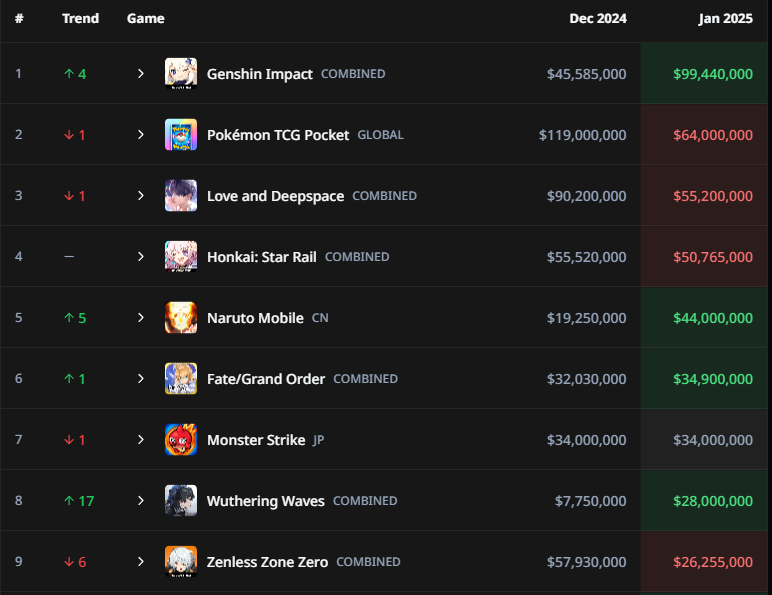Expand the Naruto Mobile row chevron

[x=141, y=318]
